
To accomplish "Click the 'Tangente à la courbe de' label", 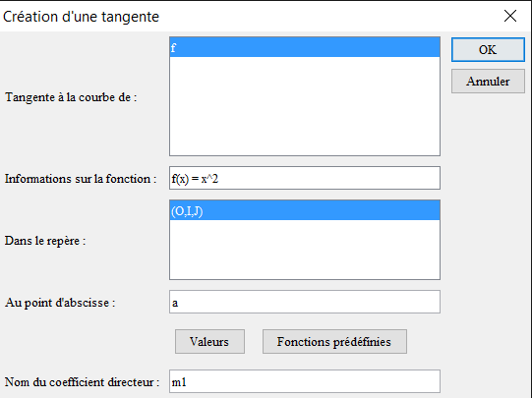I will [71, 97].
